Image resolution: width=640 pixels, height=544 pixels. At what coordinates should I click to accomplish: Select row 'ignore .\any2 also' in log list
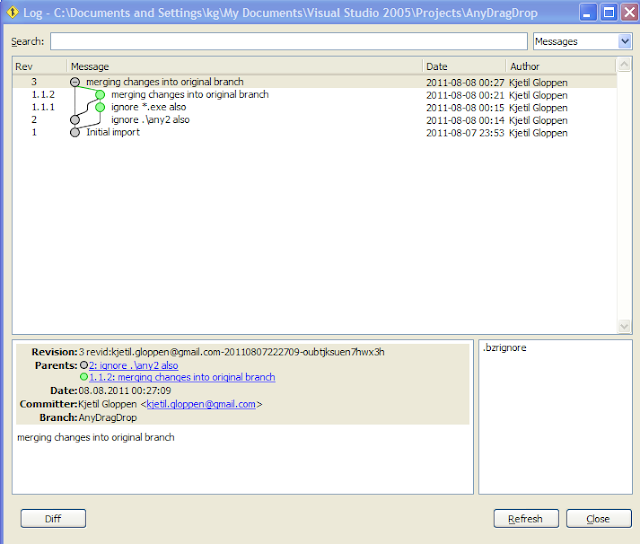point(150,120)
